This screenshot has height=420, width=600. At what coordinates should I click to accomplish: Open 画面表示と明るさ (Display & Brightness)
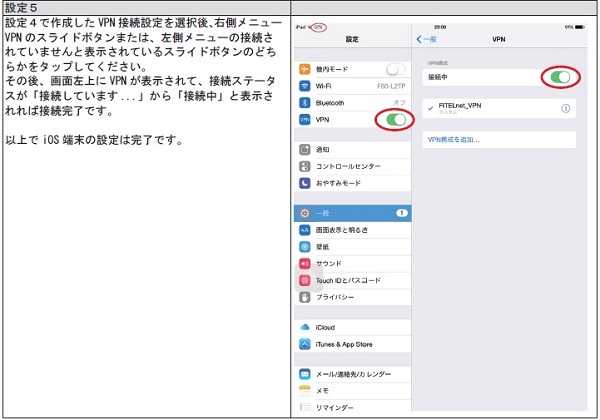click(x=350, y=230)
